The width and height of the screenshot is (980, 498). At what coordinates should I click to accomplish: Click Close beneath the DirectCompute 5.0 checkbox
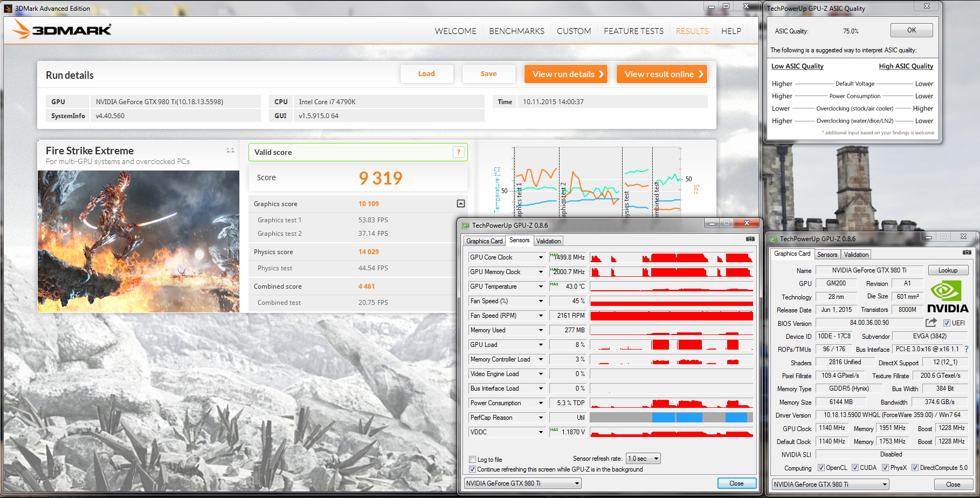(x=953, y=485)
